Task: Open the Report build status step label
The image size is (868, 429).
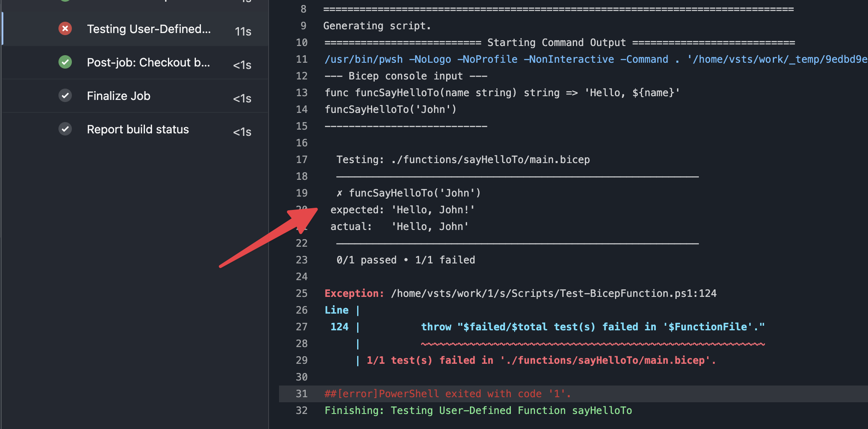Action: (x=138, y=130)
